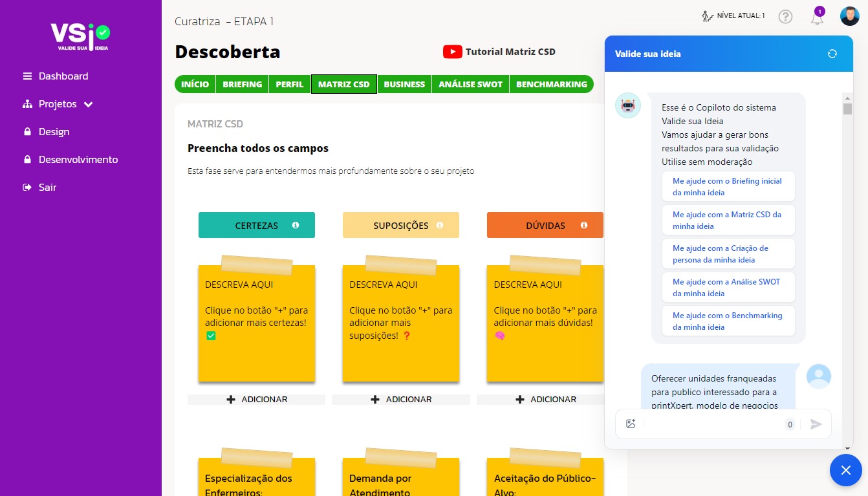Select the BRIEFING tab
868x496 pixels.
[243, 84]
